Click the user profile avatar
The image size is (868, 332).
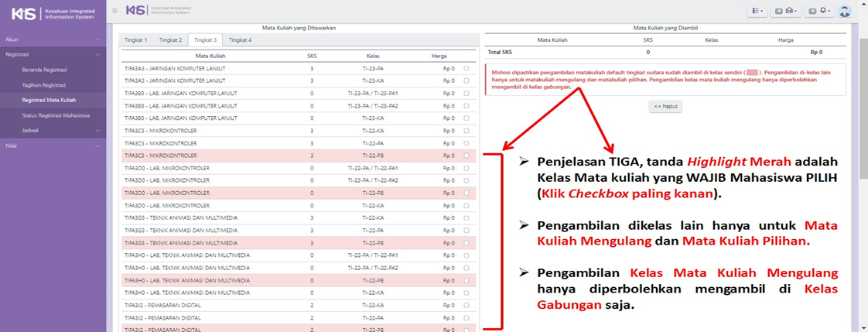point(845,11)
